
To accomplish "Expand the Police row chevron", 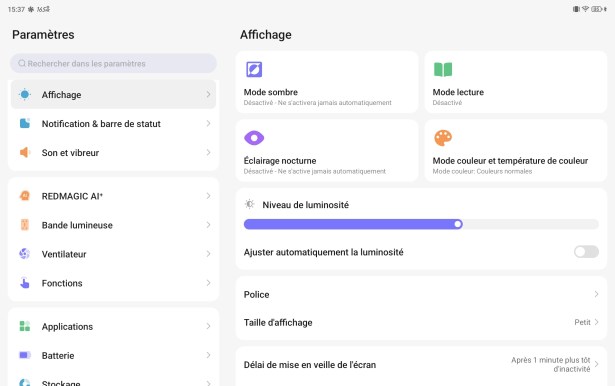I will coord(596,294).
